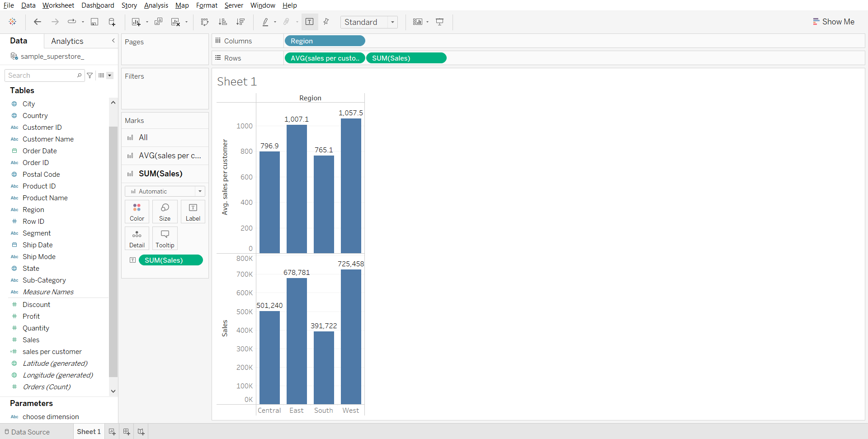Toggle the data pane filter icon
This screenshot has height=439, width=868.
coord(90,76)
